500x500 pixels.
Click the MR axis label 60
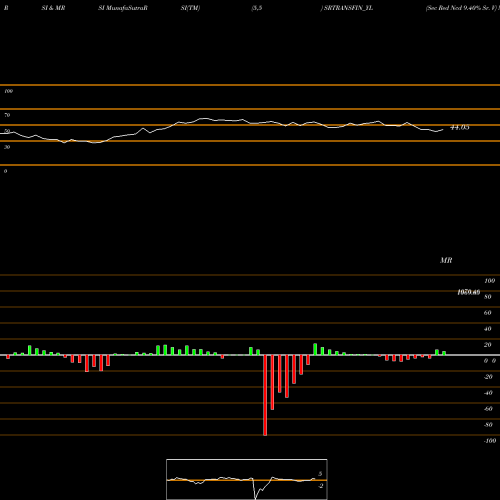[488, 313]
